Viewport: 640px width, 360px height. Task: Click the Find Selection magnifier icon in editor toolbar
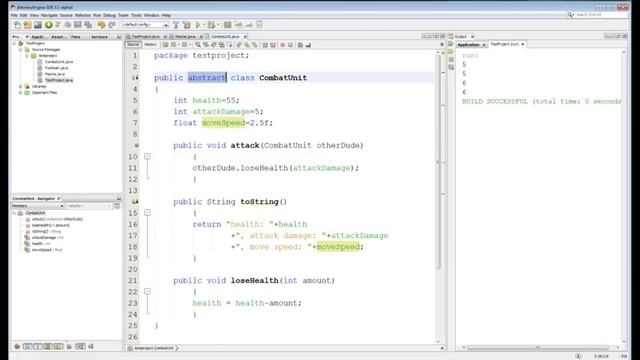pyautogui.click(x=198, y=45)
